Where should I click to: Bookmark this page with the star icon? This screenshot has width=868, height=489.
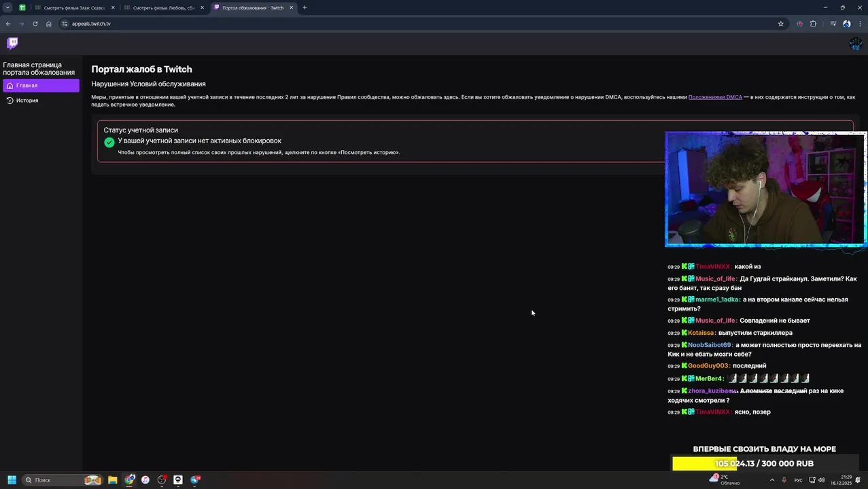(780, 24)
